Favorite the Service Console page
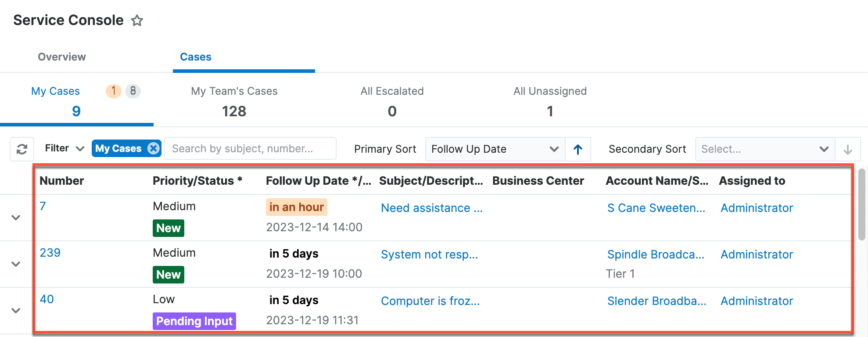 click(x=137, y=20)
